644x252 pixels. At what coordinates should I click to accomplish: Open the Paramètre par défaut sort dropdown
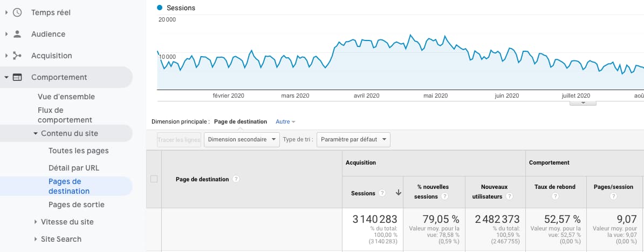click(x=353, y=140)
